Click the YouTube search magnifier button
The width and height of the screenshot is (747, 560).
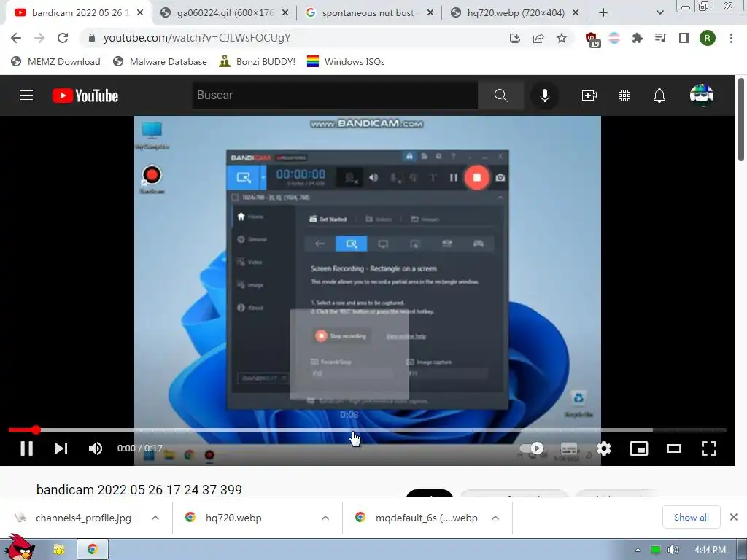pos(500,96)
